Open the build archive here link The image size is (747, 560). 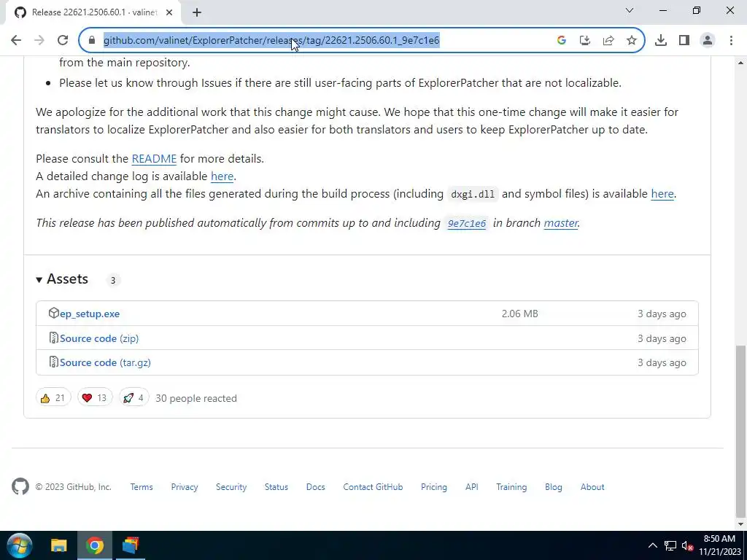[662, 194]
